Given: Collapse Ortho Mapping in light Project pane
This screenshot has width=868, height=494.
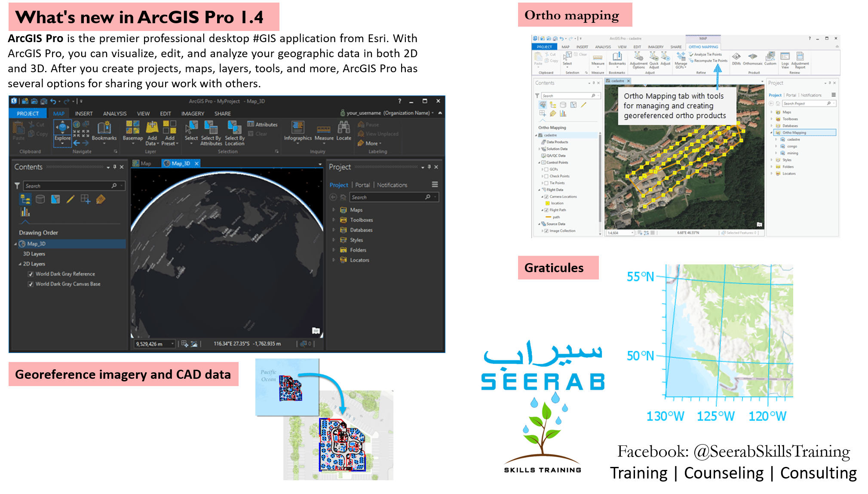Looking at the screenshot, I should click(771, 132).
